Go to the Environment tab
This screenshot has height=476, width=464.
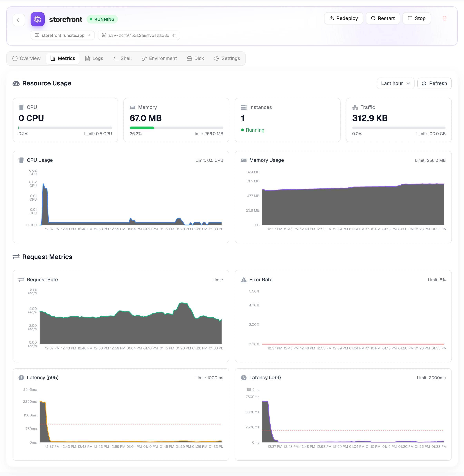pyautogui.click(x=159, y=58)
